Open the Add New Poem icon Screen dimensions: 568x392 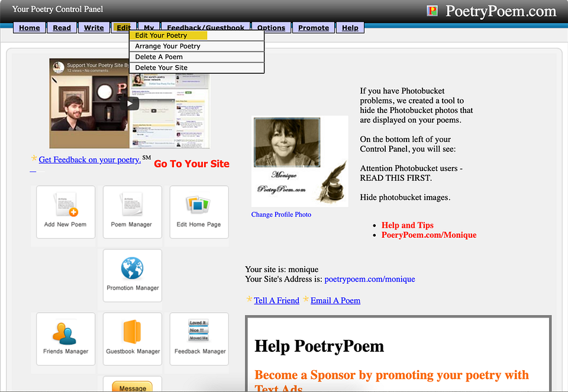point(66,212)
